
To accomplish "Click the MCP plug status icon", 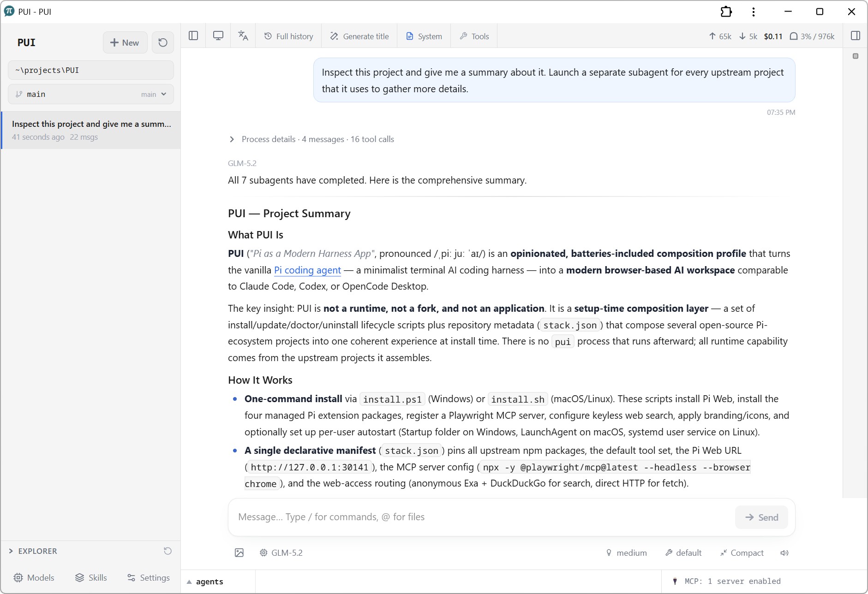I will [675, 581].
